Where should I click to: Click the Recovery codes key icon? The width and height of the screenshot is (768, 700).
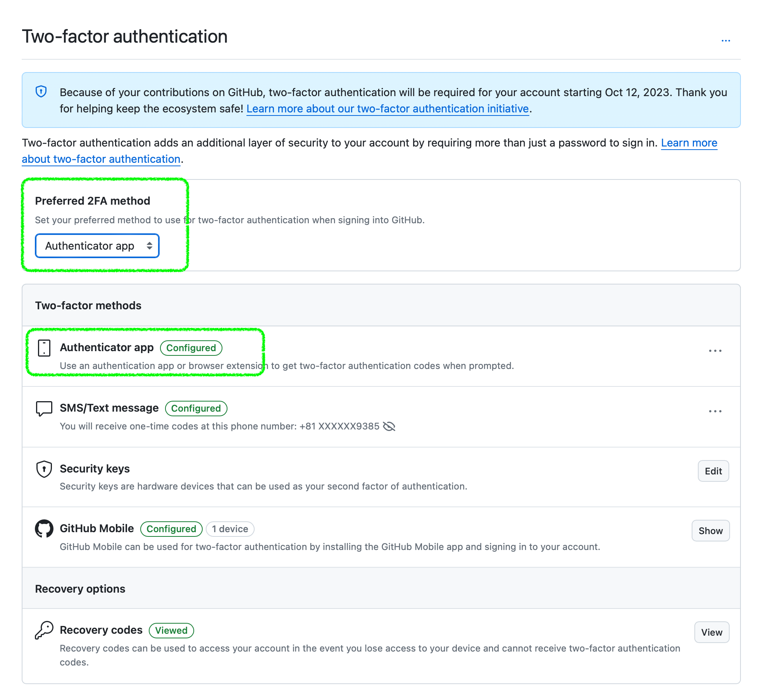[x=44, y=630]
